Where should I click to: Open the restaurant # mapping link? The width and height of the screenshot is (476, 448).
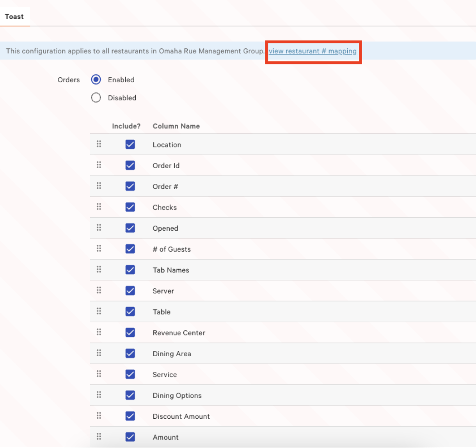click(x=313, y=51)
